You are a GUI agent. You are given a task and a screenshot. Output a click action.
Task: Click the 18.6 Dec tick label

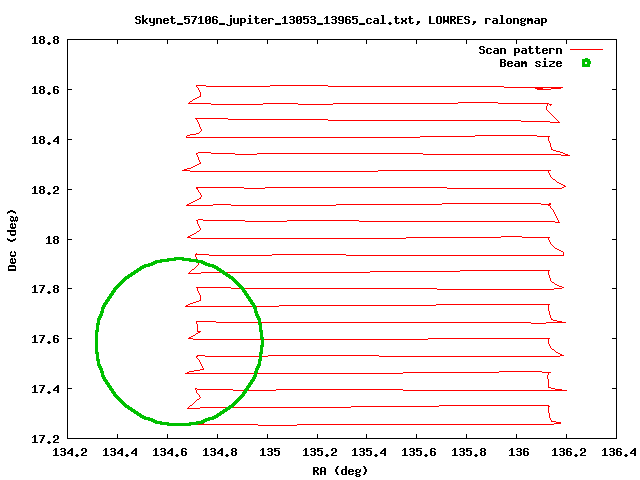pos(45,90)
